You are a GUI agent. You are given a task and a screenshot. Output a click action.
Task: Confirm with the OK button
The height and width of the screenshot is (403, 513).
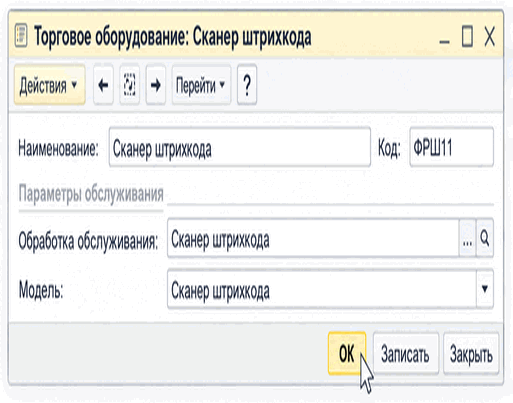click(x=347, y=353)
